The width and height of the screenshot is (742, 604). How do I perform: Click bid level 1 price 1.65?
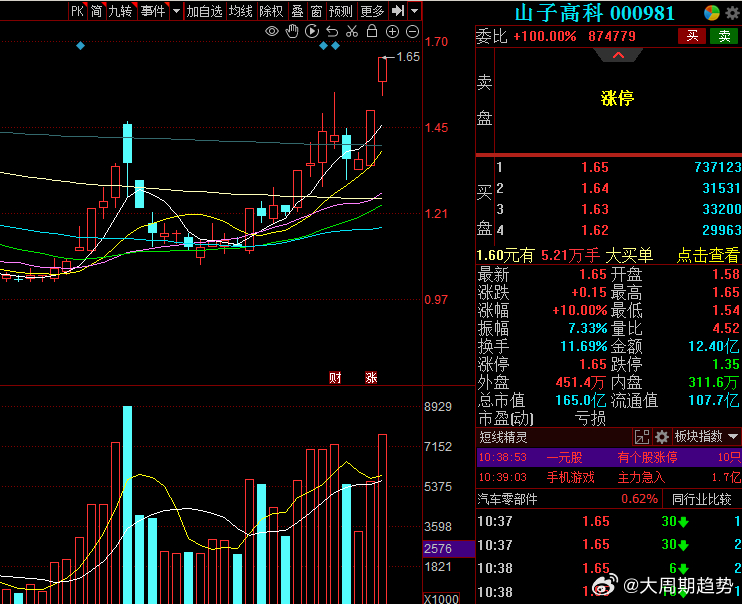(x=595, y=167)
